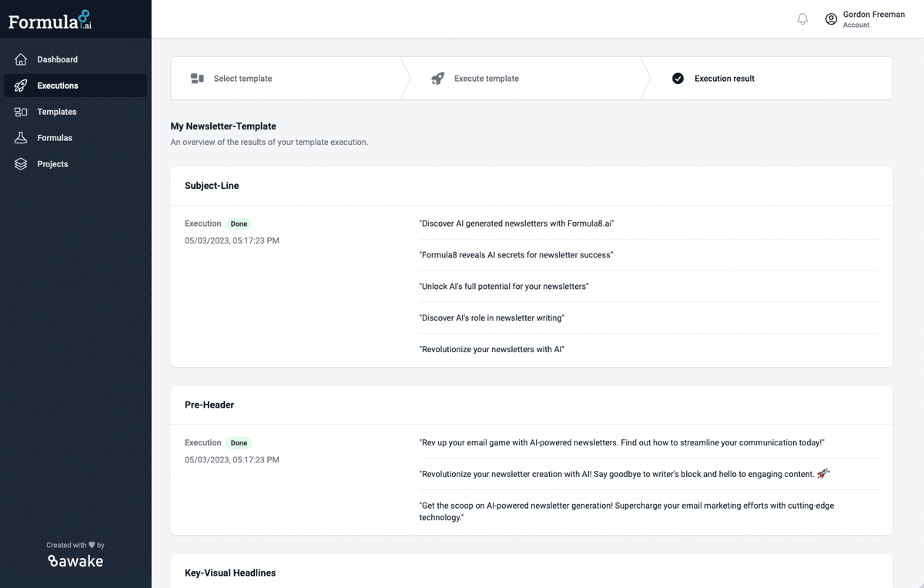The width and height of the screenshot is (924, 588).
Task: Select "Discover AI's role in newsletter writing"
Action: tap(492, 318)
